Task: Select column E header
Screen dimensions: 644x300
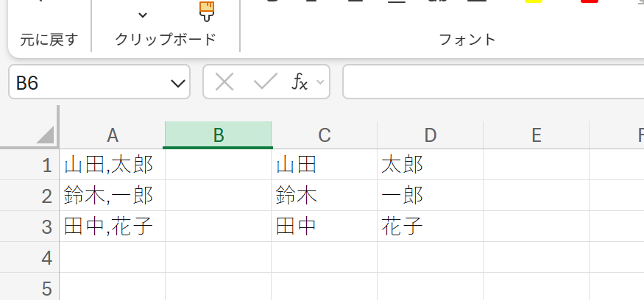Action: [x=536, y=135]
